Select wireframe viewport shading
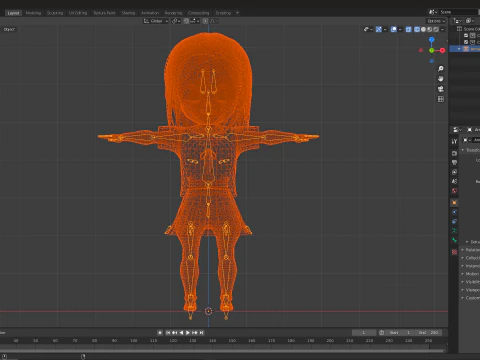The width and height of the screenshot is (480, 360). (417, 29)
